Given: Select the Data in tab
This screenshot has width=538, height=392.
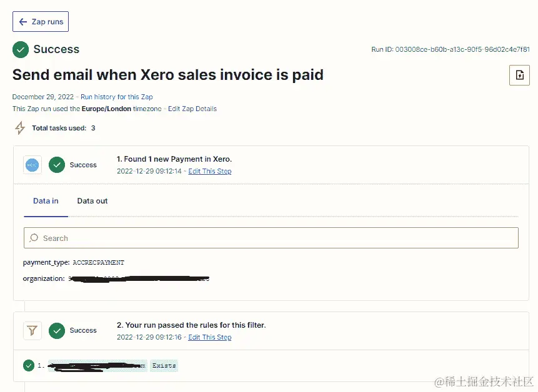Looking at the screenshot, I should 46,201.
